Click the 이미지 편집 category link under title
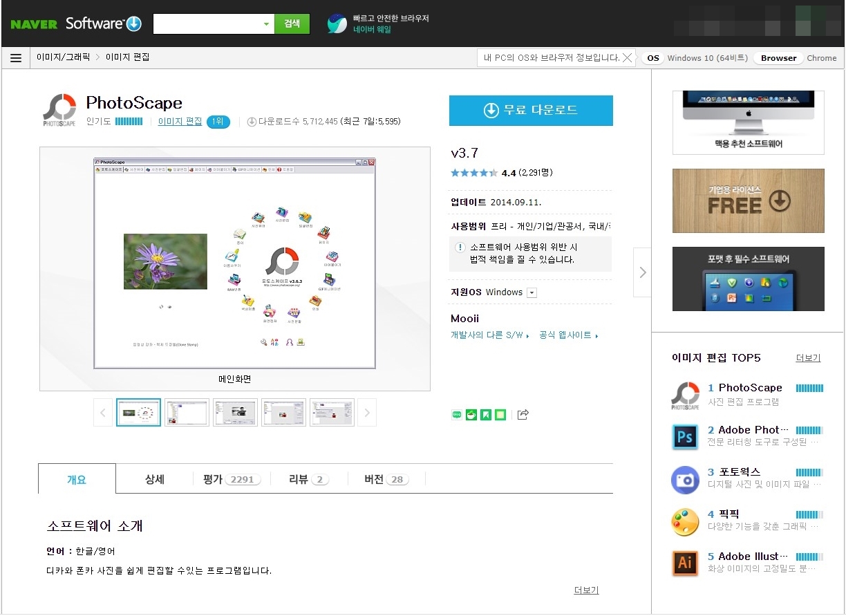The width and height of the screenshot is (846, 616). pos(180,122)
